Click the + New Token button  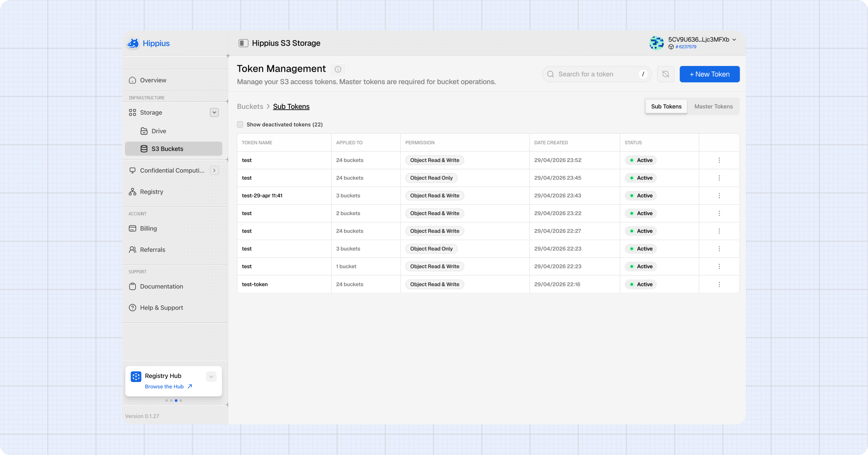click(x=709, y=74)
